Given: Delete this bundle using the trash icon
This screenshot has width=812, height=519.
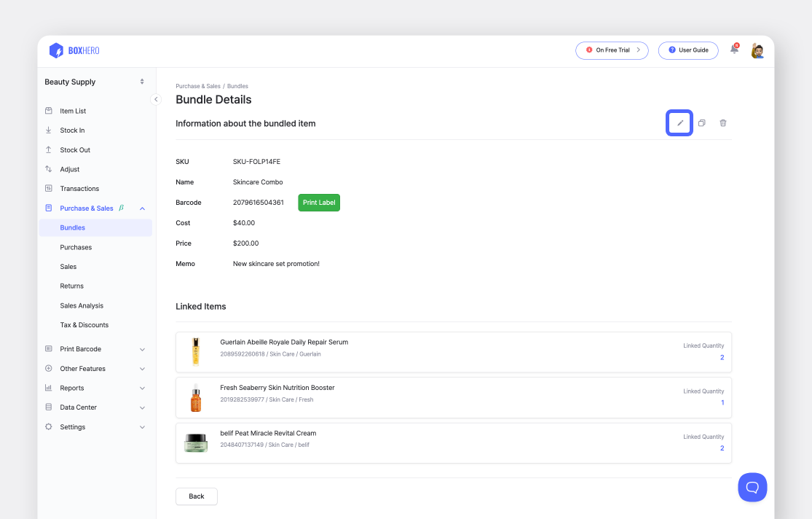Looking at the screenshot, I should [722, 122].
